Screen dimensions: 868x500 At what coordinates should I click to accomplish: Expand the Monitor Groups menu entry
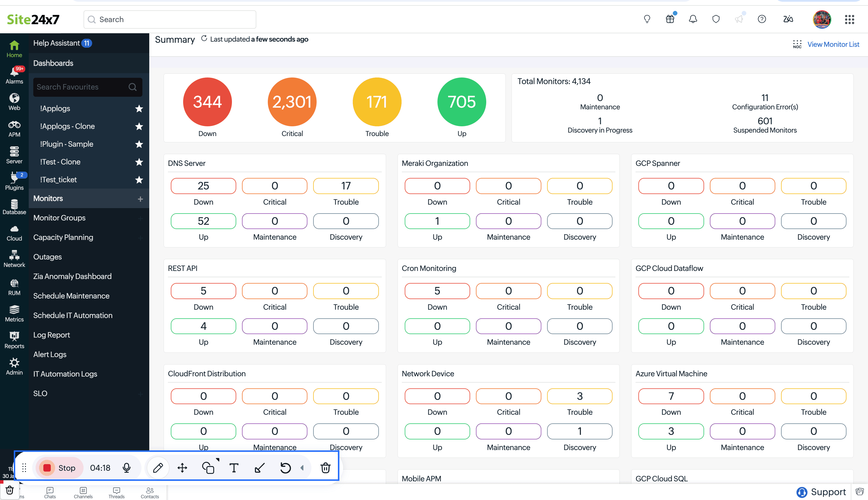point(59,218)
